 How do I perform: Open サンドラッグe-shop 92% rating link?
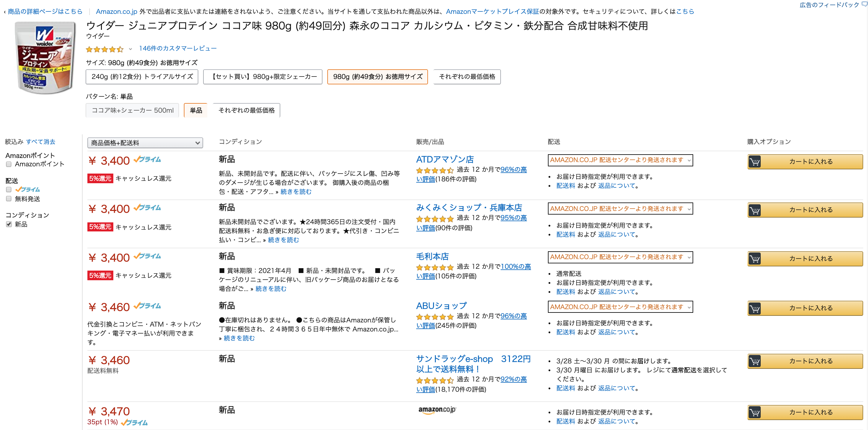tap(514, 379)
